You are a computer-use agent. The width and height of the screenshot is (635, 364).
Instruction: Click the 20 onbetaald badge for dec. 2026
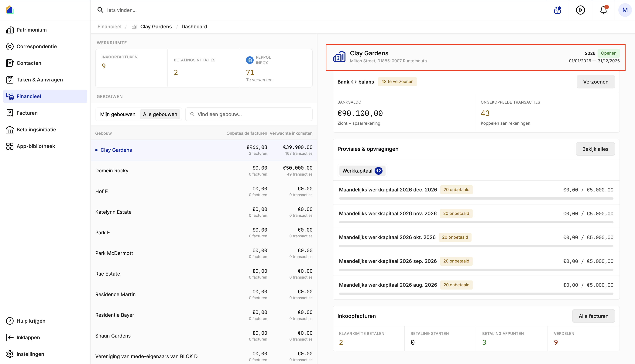[x=456, y=190]
